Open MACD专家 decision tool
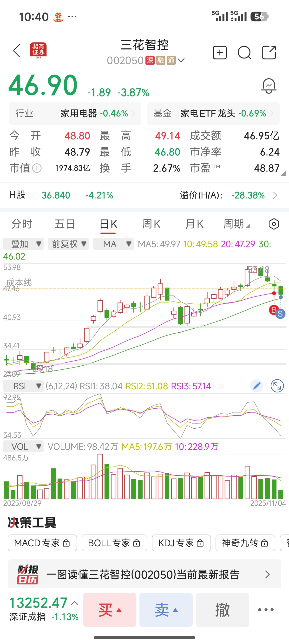The image size is (289, 644). pyautogui.click(x=42, y=543)
